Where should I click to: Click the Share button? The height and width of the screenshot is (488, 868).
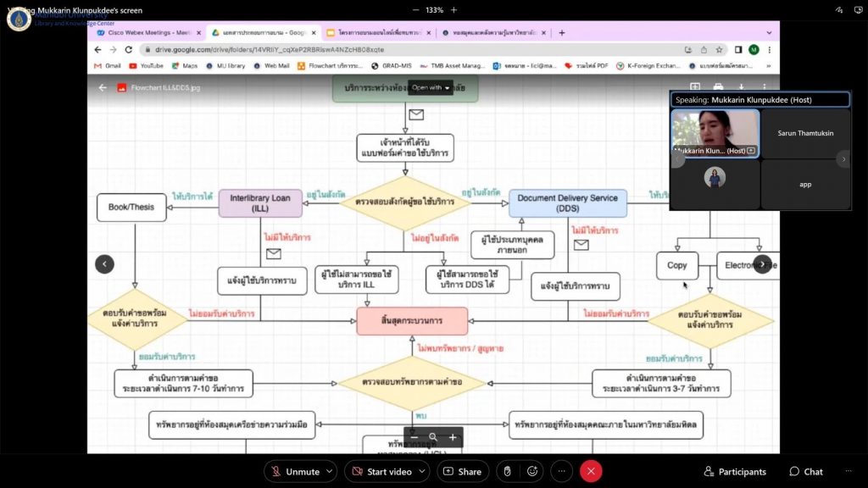tap(463, 471)
